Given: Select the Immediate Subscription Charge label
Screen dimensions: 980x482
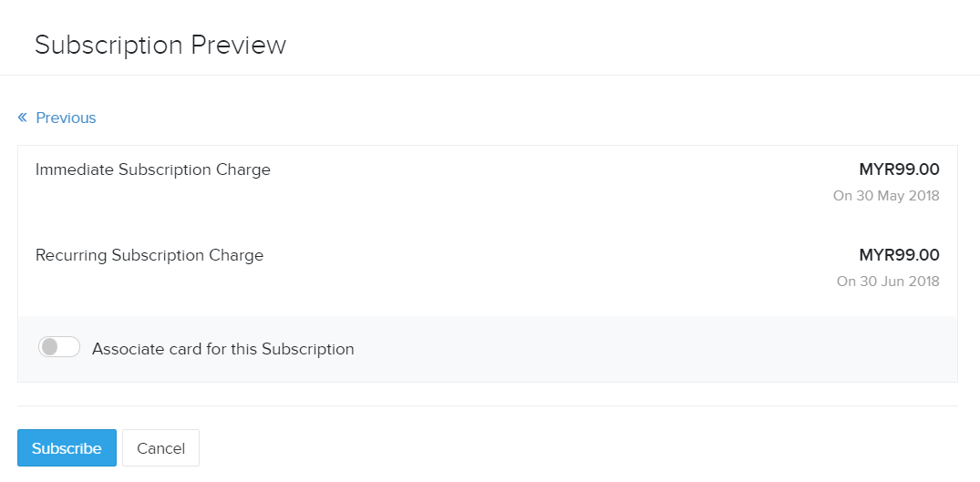Looking at the screenshot, I should (152, 169).
